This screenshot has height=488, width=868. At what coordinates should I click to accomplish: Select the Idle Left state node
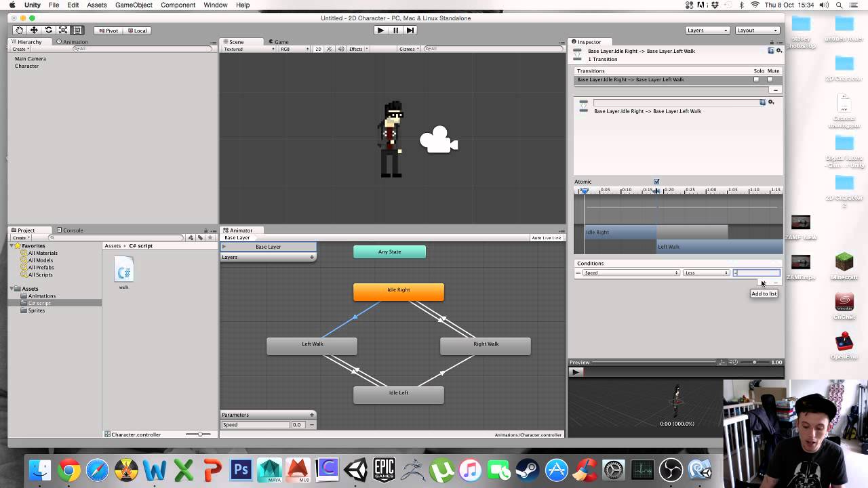399,394
